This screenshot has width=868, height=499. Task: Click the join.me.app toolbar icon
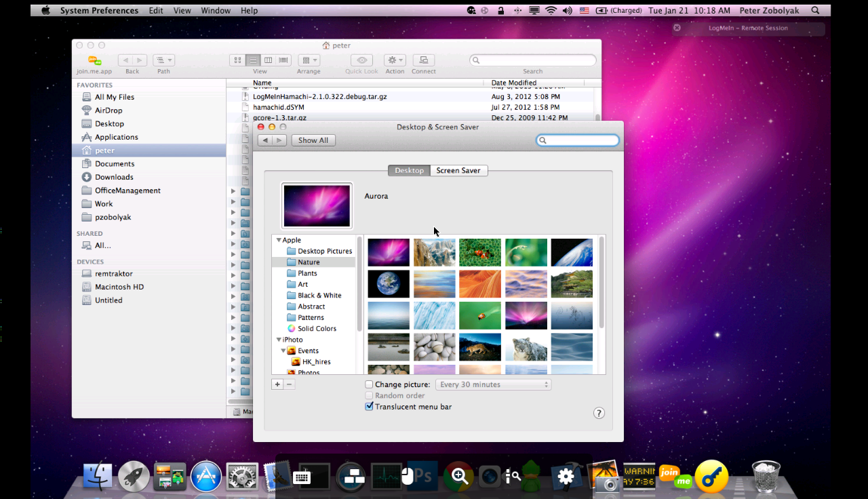coord(94,60)
